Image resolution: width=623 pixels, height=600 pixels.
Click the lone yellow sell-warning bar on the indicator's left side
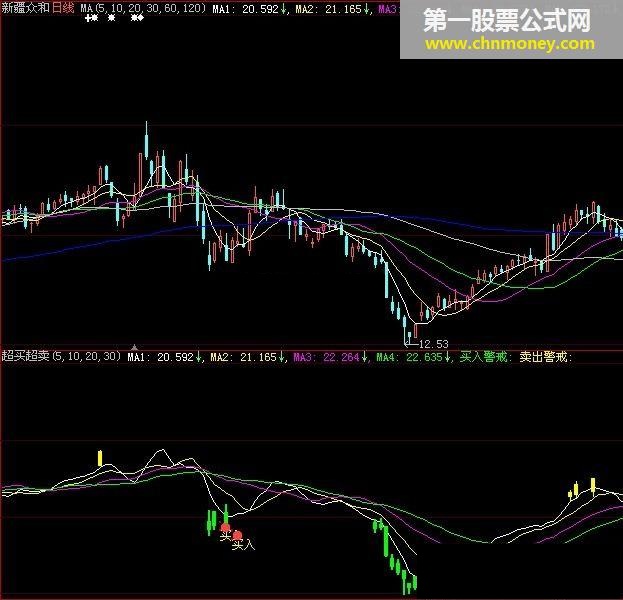point(100,458)
